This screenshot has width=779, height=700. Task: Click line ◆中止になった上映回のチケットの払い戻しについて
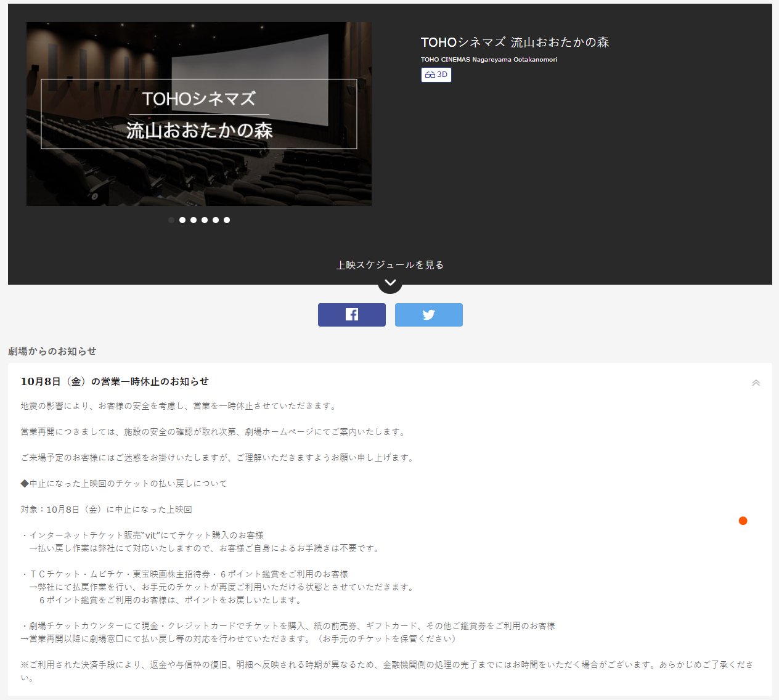pyautogui.click(x=124, y=484)
